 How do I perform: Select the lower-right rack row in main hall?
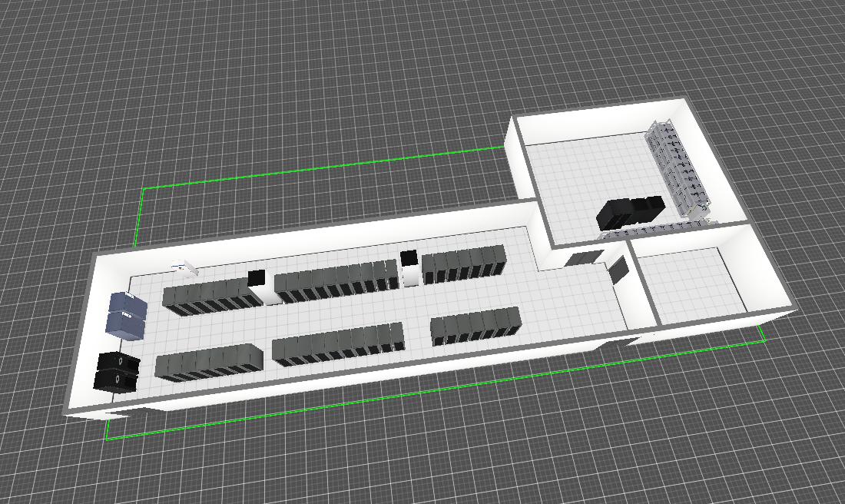coord(475,326)
